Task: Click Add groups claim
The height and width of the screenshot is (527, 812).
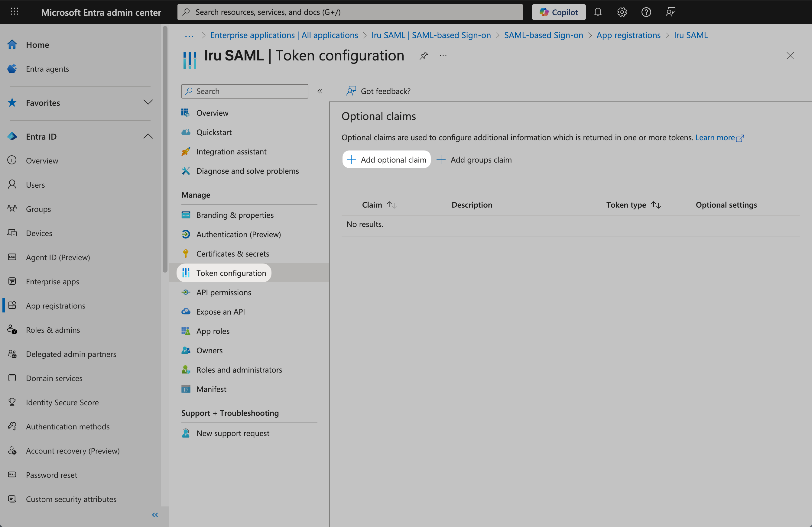Action: [x=474, y=160]
